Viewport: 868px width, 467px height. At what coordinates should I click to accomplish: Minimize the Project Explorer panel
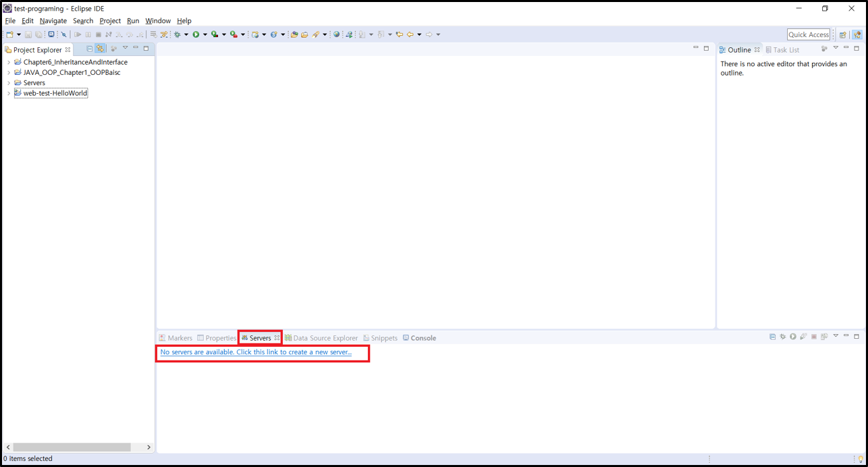136,48
